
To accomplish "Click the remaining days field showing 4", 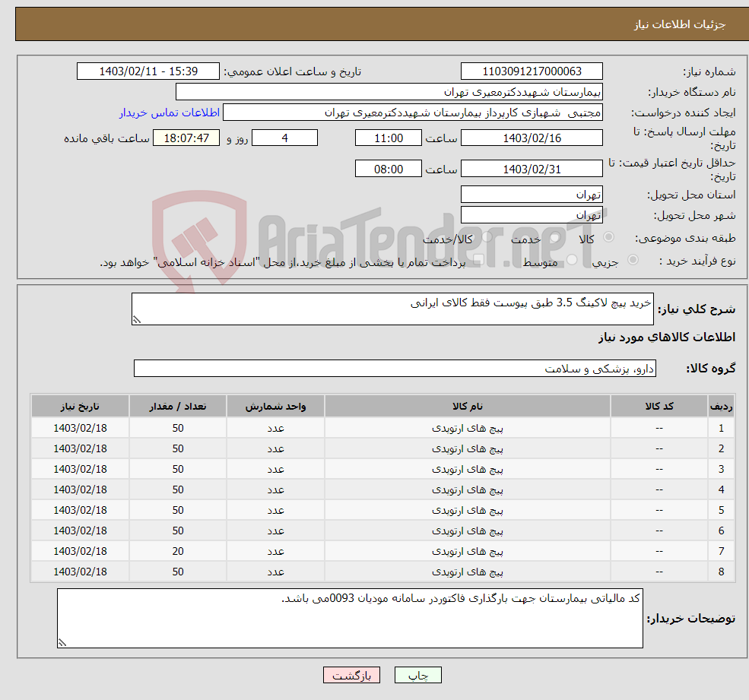I will (x=284, y=138).
